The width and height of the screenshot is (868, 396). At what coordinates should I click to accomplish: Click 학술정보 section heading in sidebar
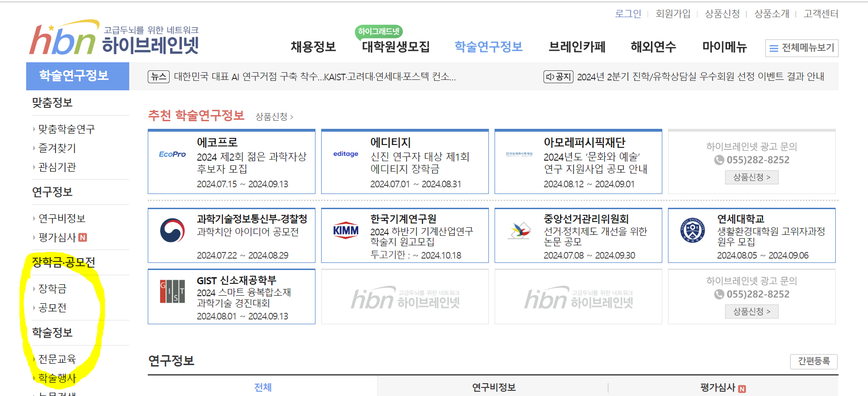point(52,333)
